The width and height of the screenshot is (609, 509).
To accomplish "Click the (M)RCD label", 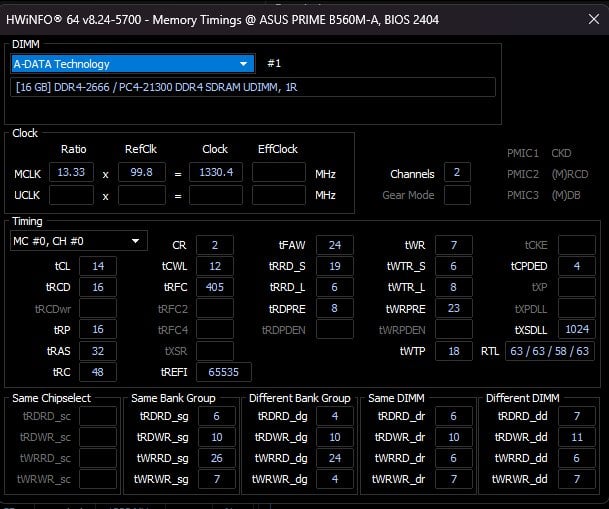I will [570, 174].
